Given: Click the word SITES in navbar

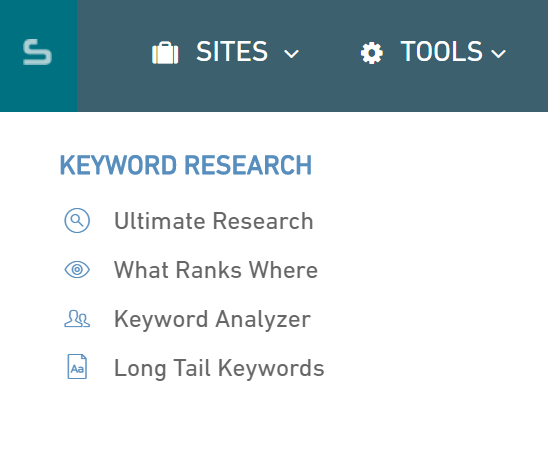Looking at the screenshot, I should tap(232, 51).
